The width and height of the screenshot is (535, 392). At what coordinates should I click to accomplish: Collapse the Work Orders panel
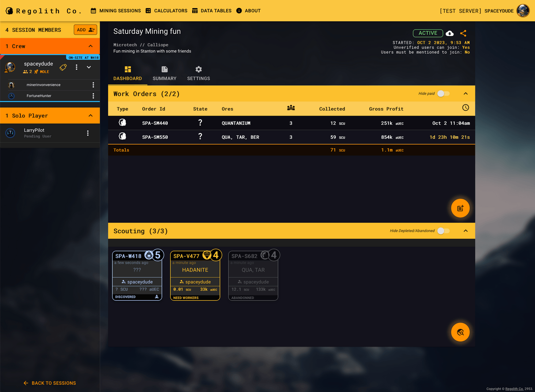tap(466, 94)
